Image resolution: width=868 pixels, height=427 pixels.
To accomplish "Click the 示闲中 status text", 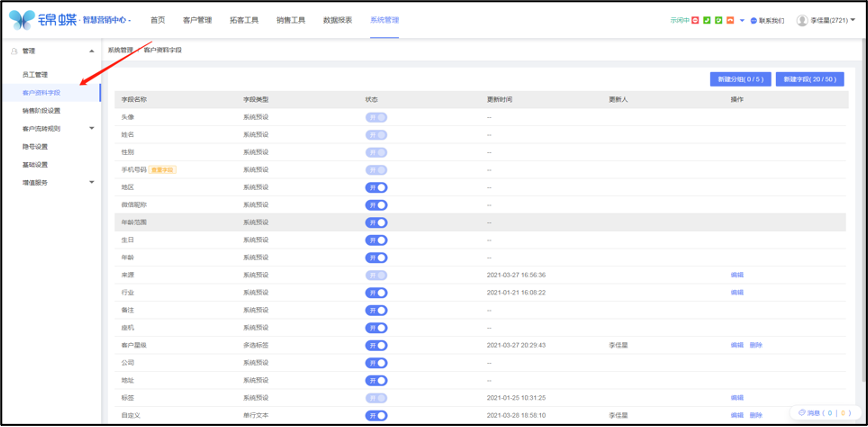I will click(679, 20).
